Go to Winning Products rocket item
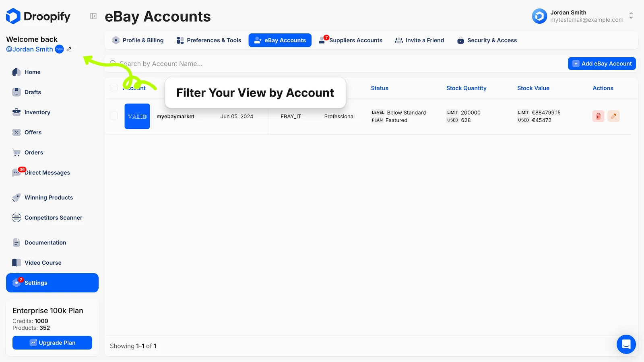644x362 pixels. pyautogui.click(x=48, y=197)
